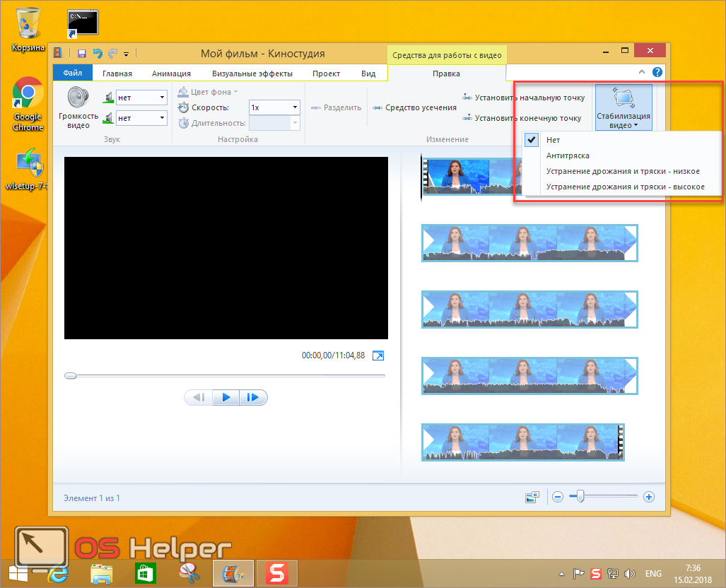This screenshot has width=726, height=588.
Task: Choose the Антитряска stabilization option
Action: coord(568,155)
